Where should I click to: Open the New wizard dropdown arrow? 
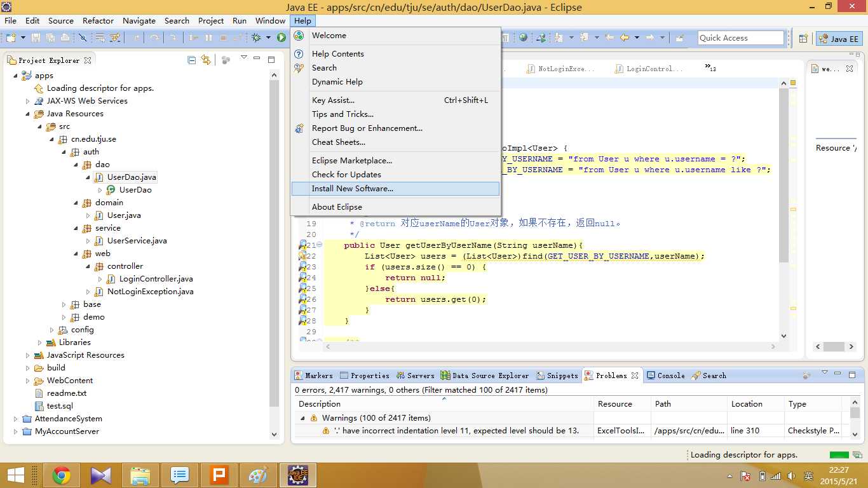coord(23,38)
